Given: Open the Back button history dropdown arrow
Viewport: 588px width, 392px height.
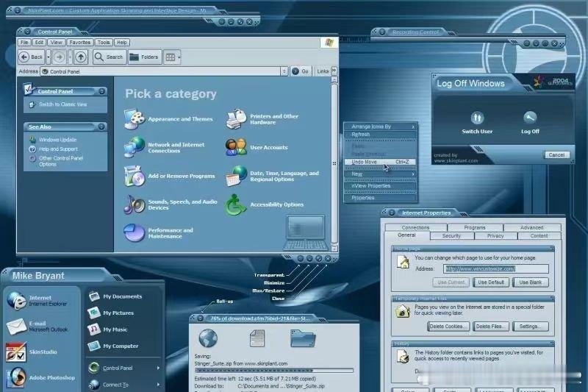Looking at the screenshot, I should [x=49, y=57].
